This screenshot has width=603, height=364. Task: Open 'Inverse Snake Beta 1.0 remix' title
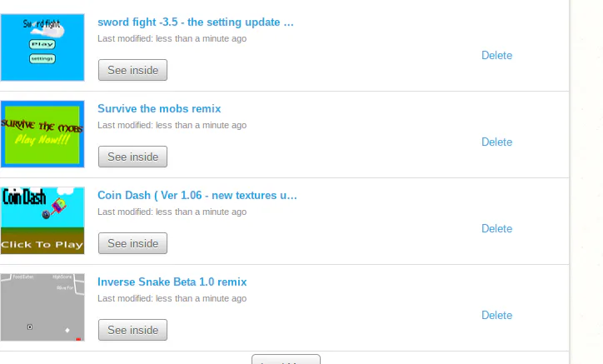(x=172, y=282)
